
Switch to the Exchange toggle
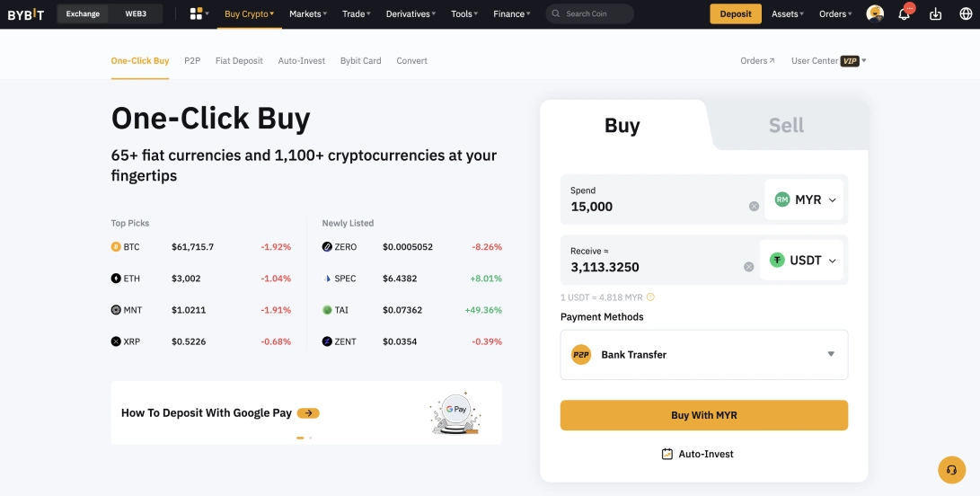tap(84, 14)
